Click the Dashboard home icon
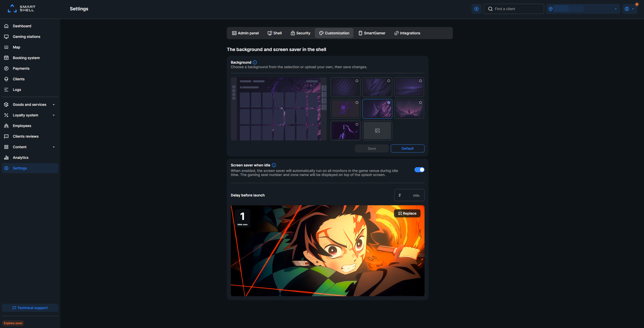Screen dimensions: 644x328 pyautogui.click(x=6, y=26)
